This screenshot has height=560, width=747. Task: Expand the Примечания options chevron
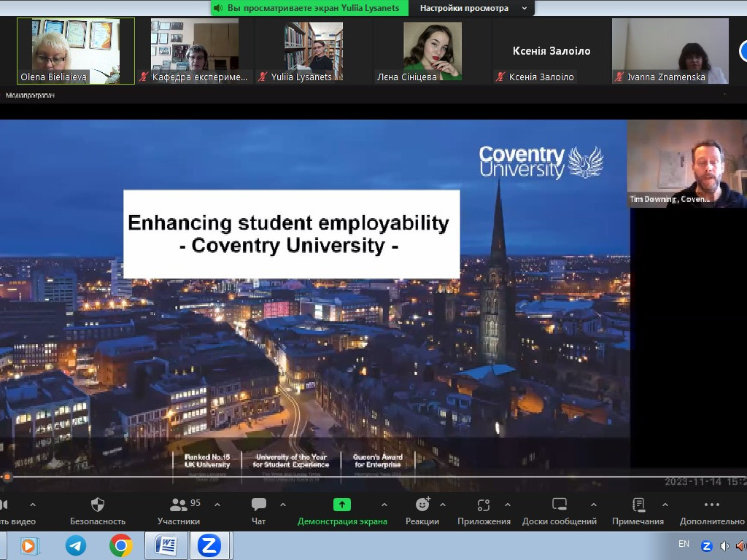[665, 505]
